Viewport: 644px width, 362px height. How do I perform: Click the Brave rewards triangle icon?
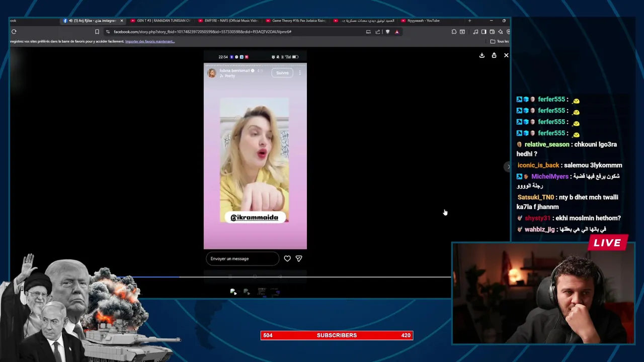397,32
